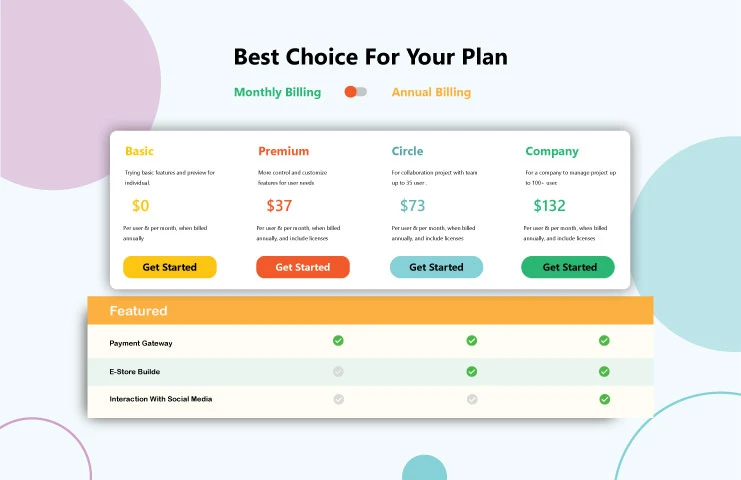Select the Interaction With Social Media row label

[161, 399]
